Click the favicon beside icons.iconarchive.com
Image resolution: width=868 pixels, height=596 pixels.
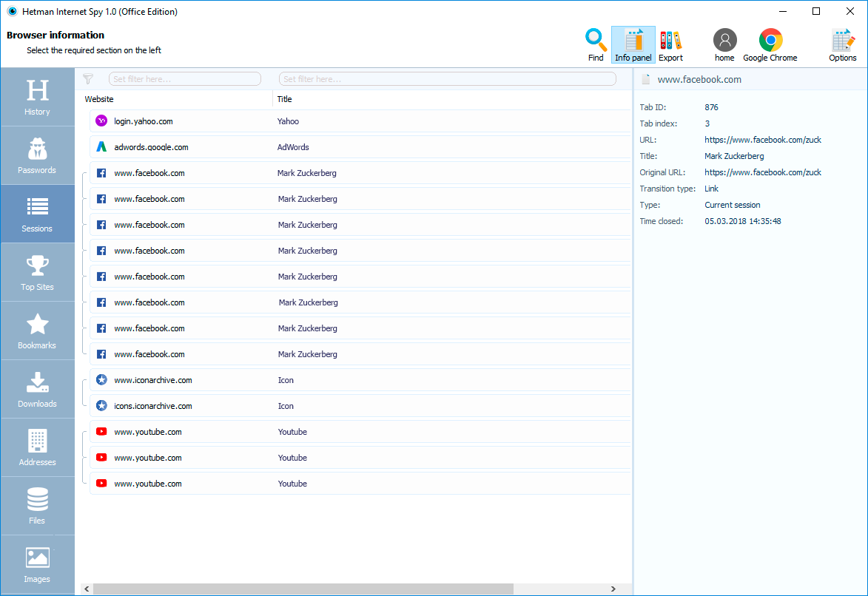(101, 406)
